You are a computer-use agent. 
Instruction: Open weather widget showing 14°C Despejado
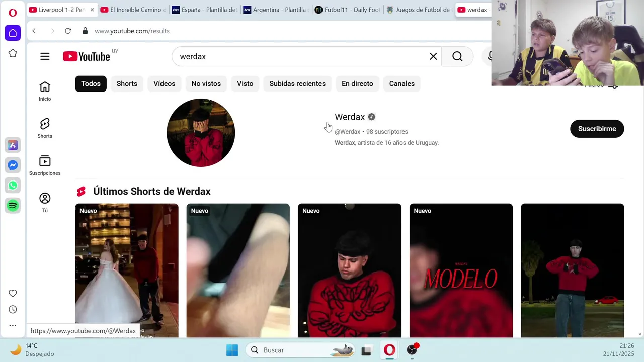33,350
